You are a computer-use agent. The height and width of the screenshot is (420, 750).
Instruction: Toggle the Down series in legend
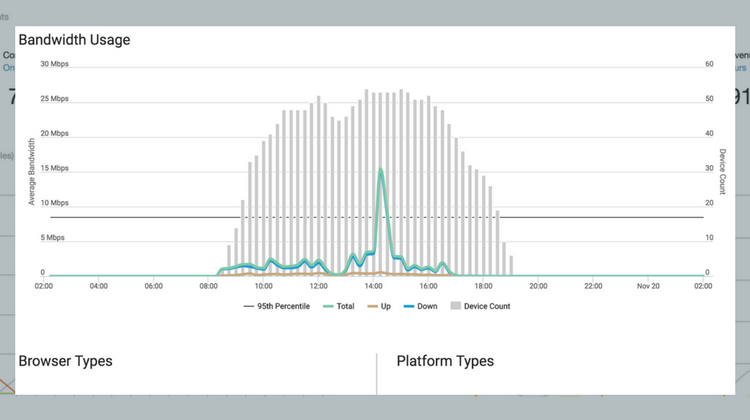click(x=420, y=306)
